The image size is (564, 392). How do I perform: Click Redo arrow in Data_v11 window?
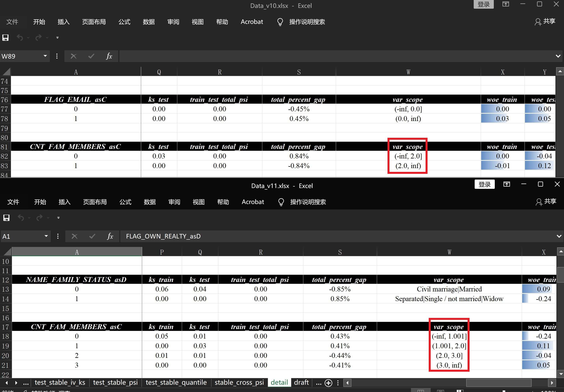click(39, 218)
